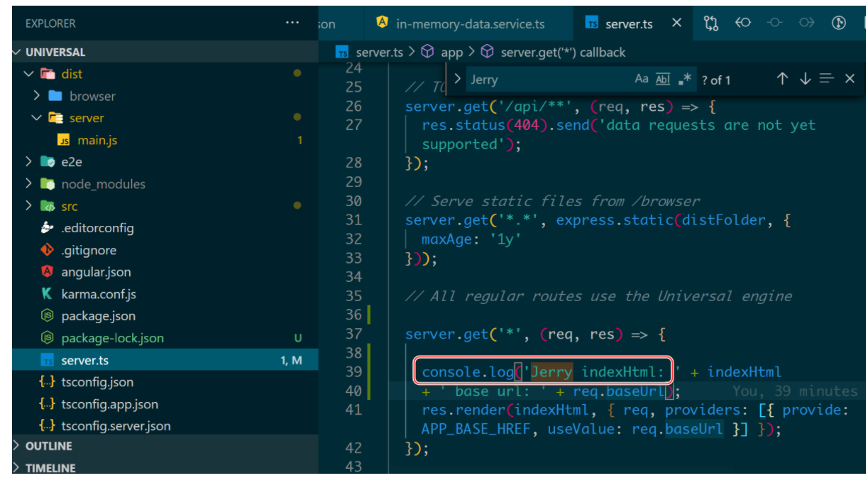Click comment 'All regular routes use the Universal engine'

pos(598,296)
